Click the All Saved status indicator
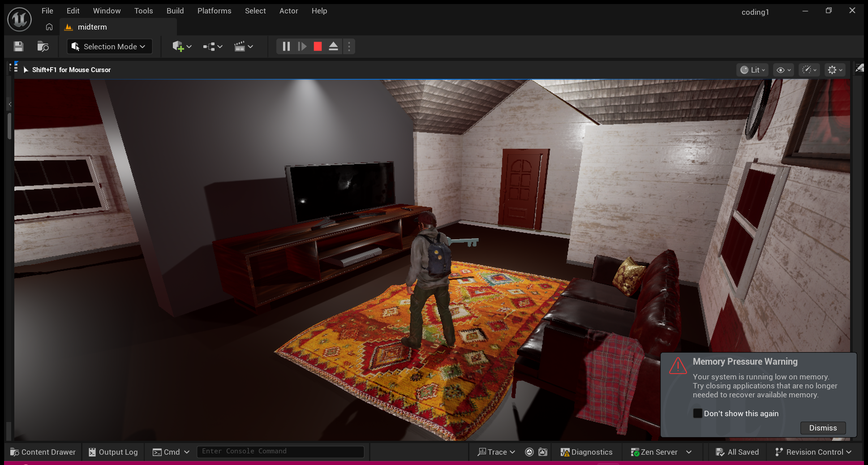 click(x=737, y=452)
